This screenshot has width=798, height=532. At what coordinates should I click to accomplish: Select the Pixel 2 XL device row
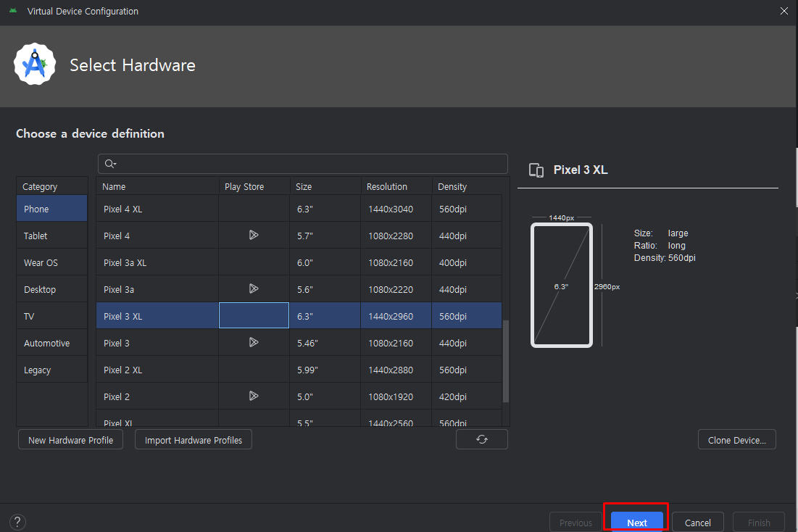point(299,370)
